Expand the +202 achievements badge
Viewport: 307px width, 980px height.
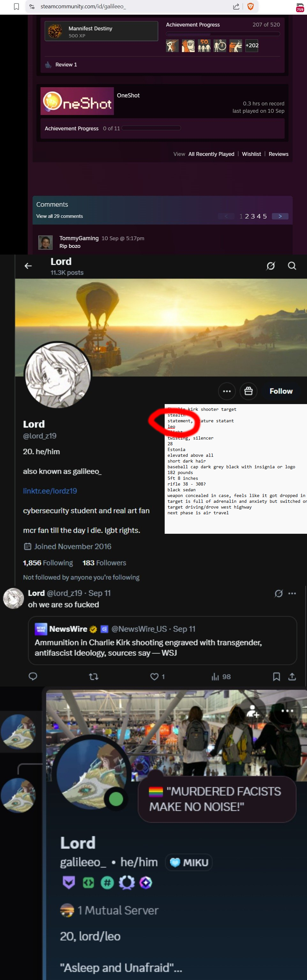[x=252, y=45]
